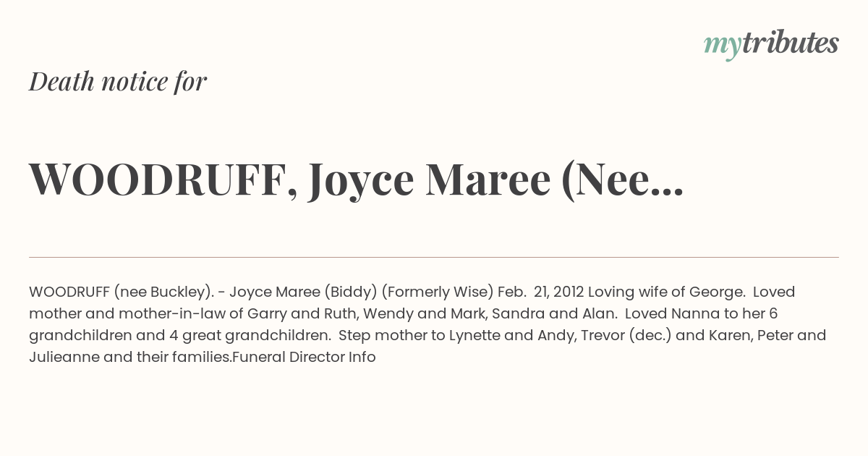This screenshot has width=868, height=456.
Task: Click the horizontal divider line below the title
Action: pyautogui.click(x=434, y=257)
